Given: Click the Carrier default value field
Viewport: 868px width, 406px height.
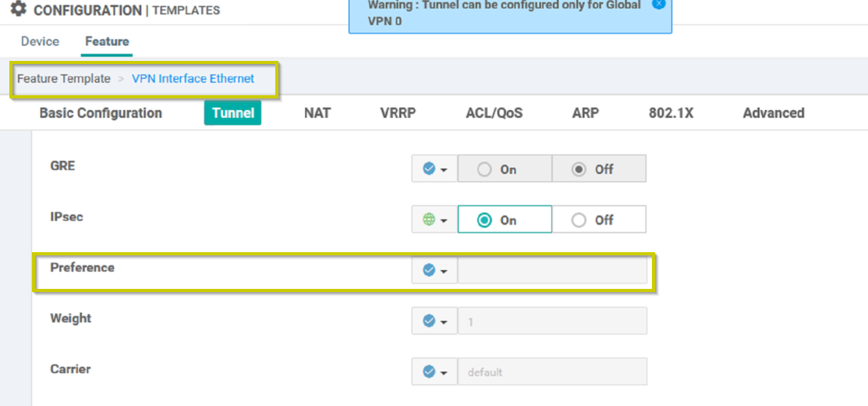Looking at the screenshot, I should click(x=552, y=372).
